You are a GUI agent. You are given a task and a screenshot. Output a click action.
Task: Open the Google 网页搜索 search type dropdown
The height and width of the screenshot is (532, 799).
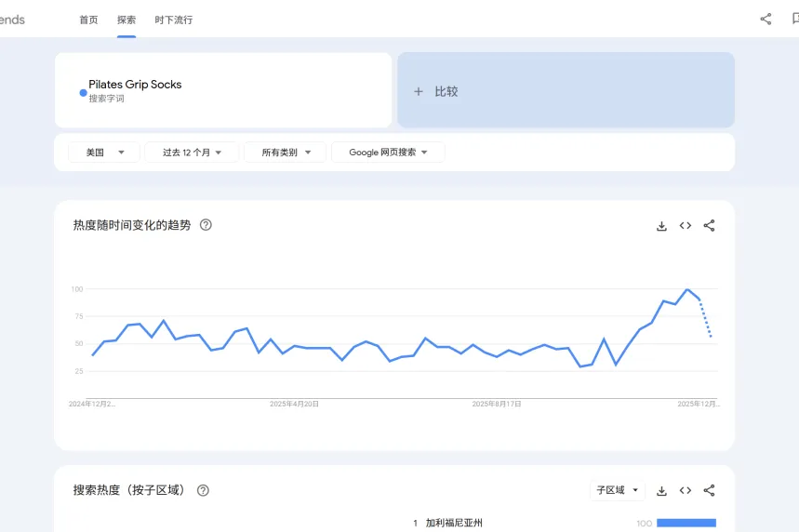click(388, 153)
